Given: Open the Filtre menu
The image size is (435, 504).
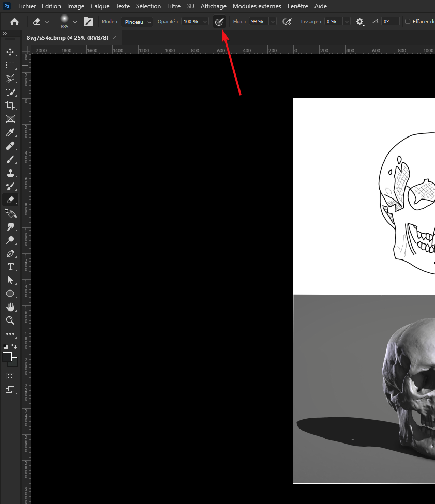Looking at the screenshot, I should [x=174, y=6].
